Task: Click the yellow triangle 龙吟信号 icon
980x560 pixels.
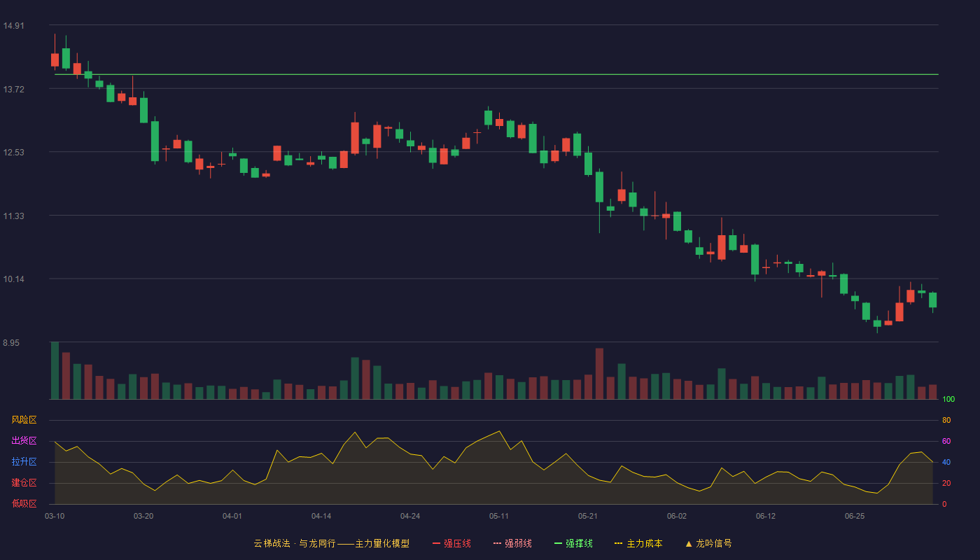Action: click(x=689, y=543)
